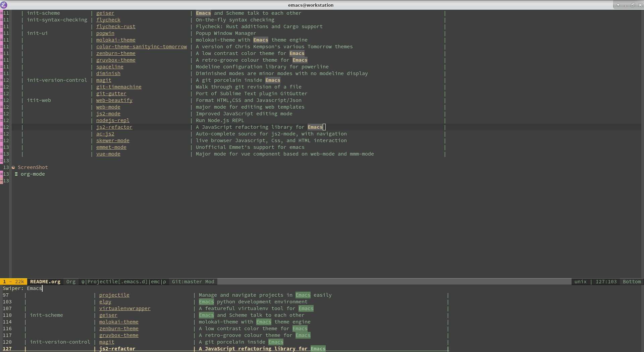Select Swiper candidate line 116 zenburn-theme
Viewport: 644px width, 352px height.
tap(225, 329)
